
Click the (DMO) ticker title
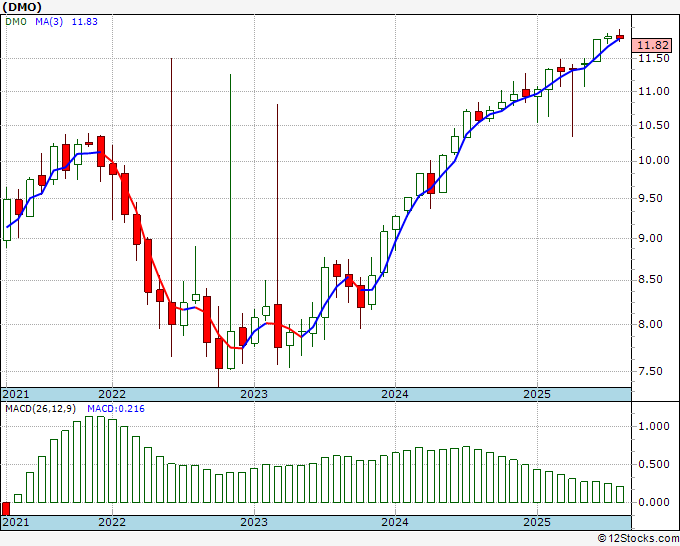[22, 7]
